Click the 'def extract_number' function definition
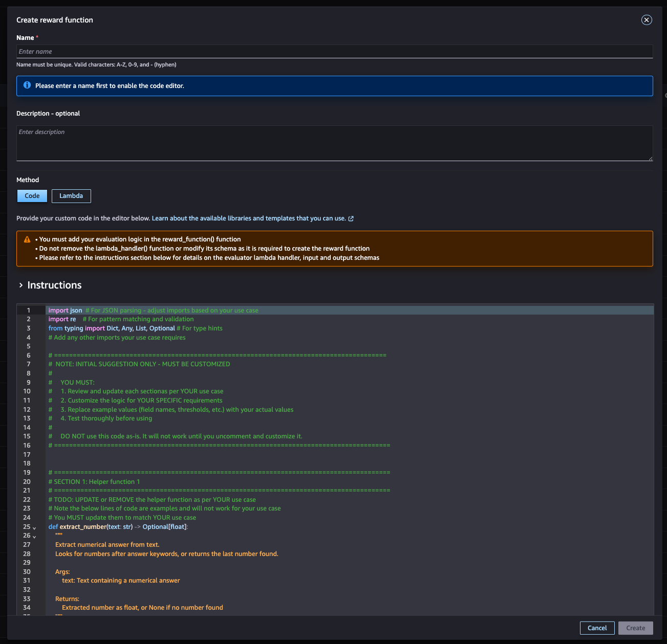 (x=118, y=527)
